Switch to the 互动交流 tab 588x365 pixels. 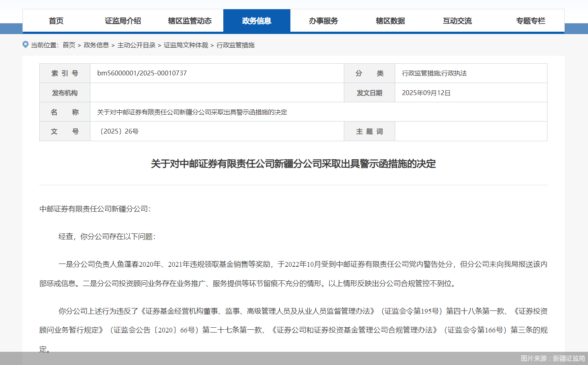point(457,21)
